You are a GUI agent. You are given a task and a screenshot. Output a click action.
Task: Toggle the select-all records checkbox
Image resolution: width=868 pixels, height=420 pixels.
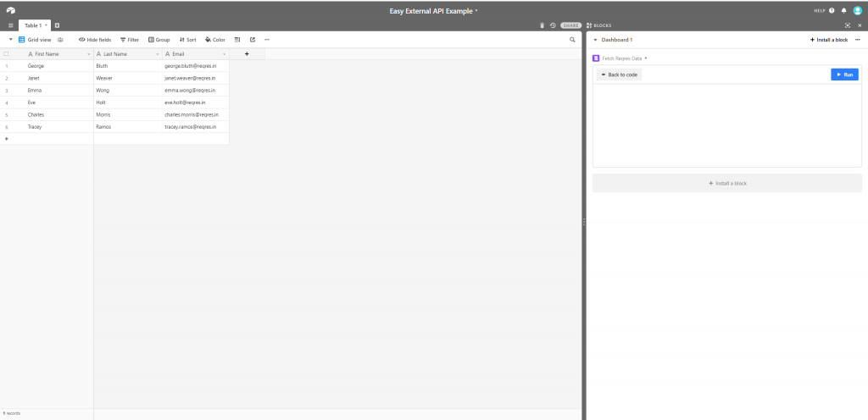7,53
